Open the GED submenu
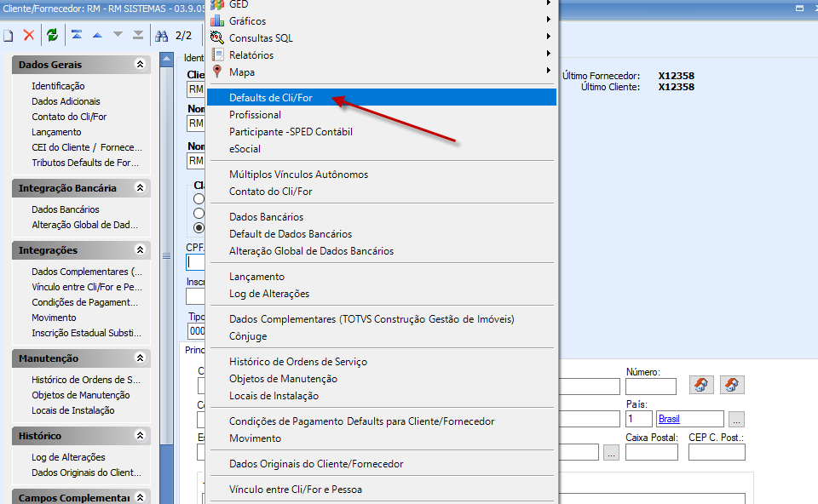Screen dimensions: 818x504 point(382,4)
